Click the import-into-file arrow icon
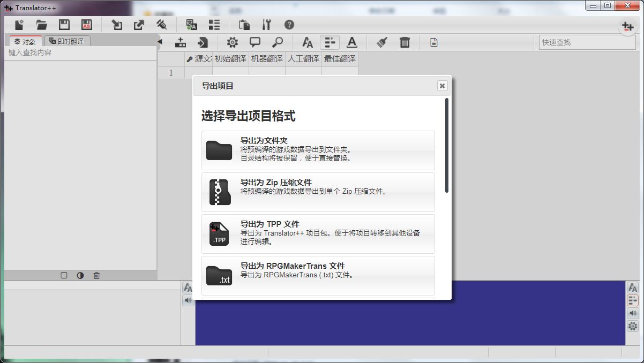The height and width of the screenshot is (363, 644). [203, 42]
